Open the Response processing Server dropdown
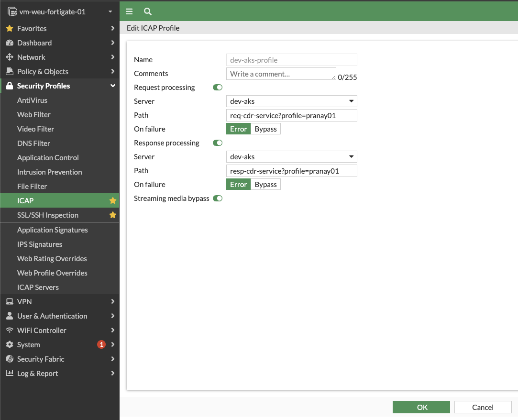518x420 pixels. point(291,157)
